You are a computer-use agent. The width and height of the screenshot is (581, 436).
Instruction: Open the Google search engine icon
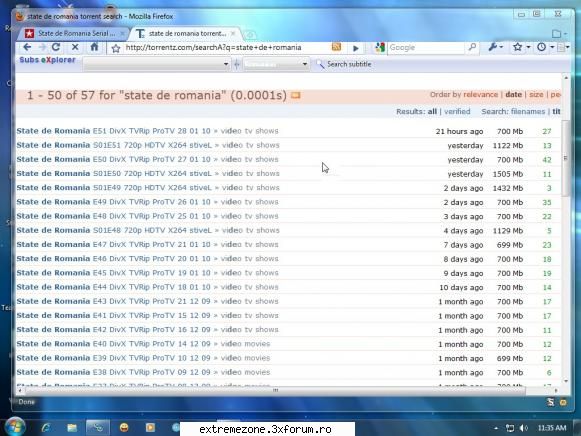coord(380,47)
